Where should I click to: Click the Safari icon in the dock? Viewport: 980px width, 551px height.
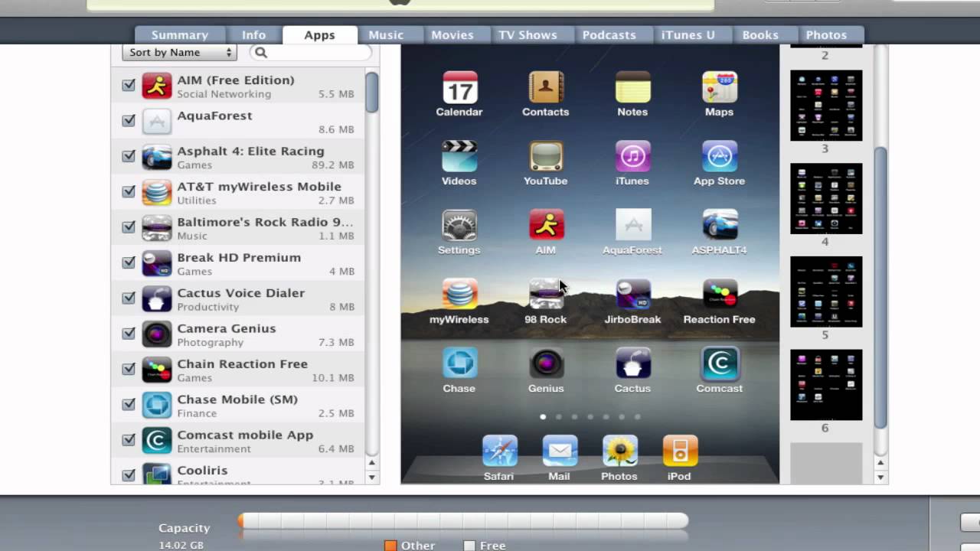click(499, 452)
